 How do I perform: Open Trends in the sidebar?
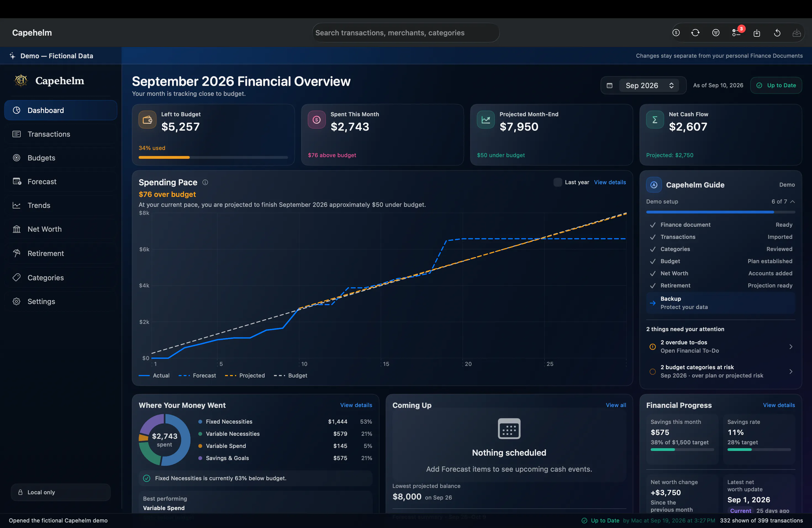tap(61, 205)
